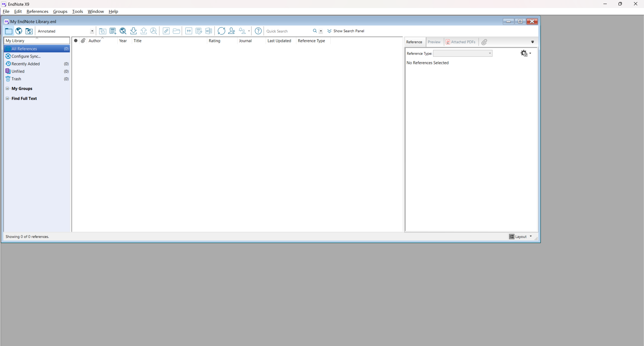The height and width of the screenshot is (346, 644).
Task: Maximize the My EndNote Library.enl window
Action: [x=520, y=21]
